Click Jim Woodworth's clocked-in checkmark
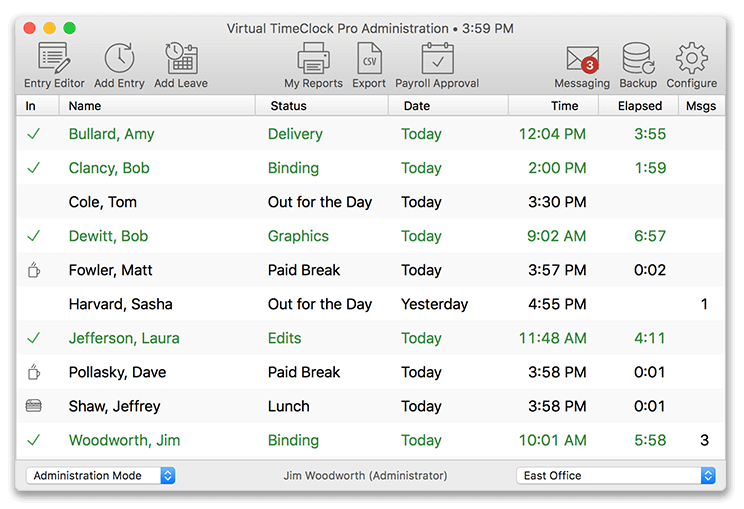744x509 pixels. coord(33,440)
